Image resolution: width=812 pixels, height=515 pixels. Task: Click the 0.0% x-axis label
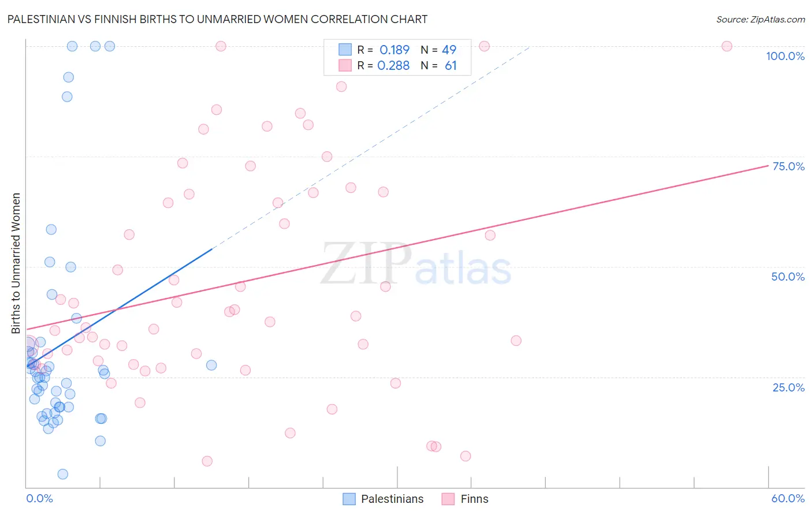pos(40,498)
